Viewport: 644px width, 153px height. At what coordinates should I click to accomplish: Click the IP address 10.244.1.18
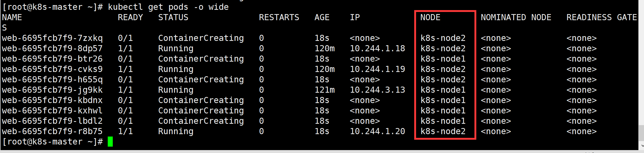(x=377, y=49)
